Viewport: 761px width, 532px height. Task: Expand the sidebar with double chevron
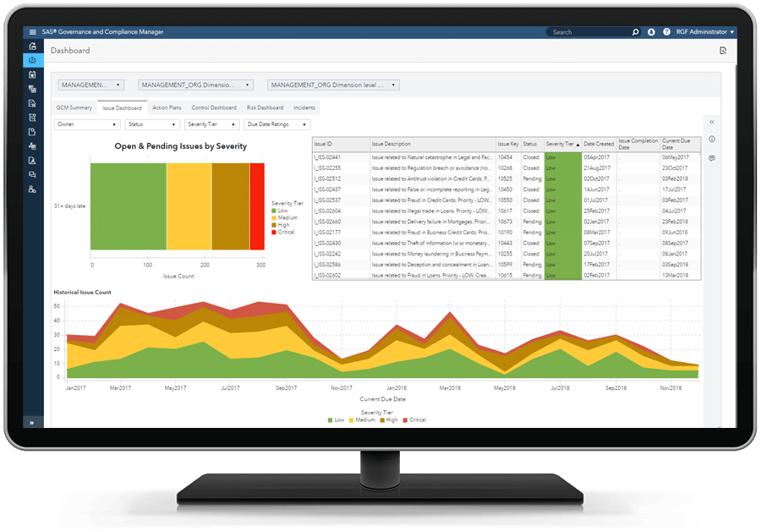tap(32, 423)
